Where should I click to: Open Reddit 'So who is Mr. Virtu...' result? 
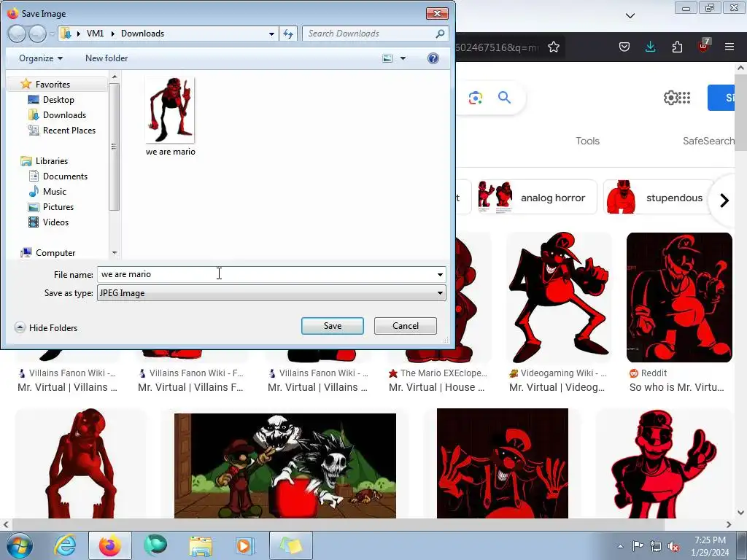tap(677, 387)
